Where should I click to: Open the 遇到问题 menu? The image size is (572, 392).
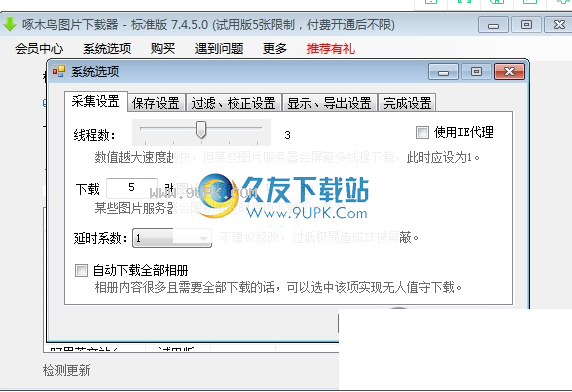click(219, 48)
